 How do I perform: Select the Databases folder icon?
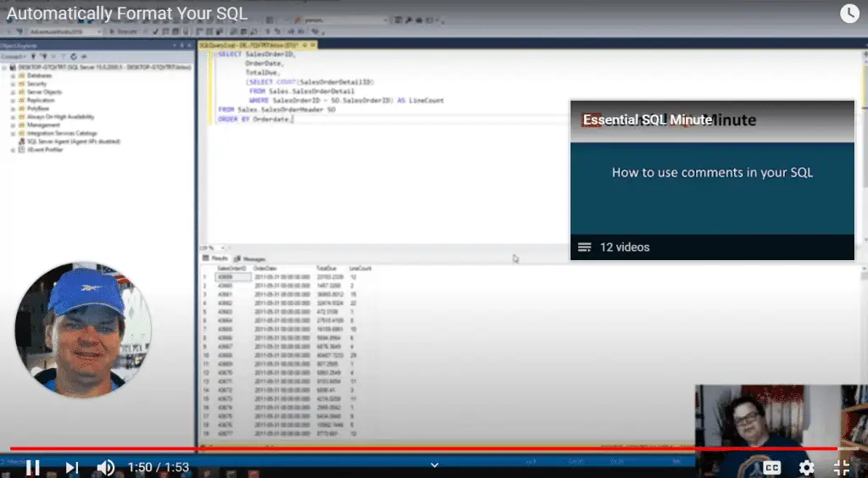point(21,75)
